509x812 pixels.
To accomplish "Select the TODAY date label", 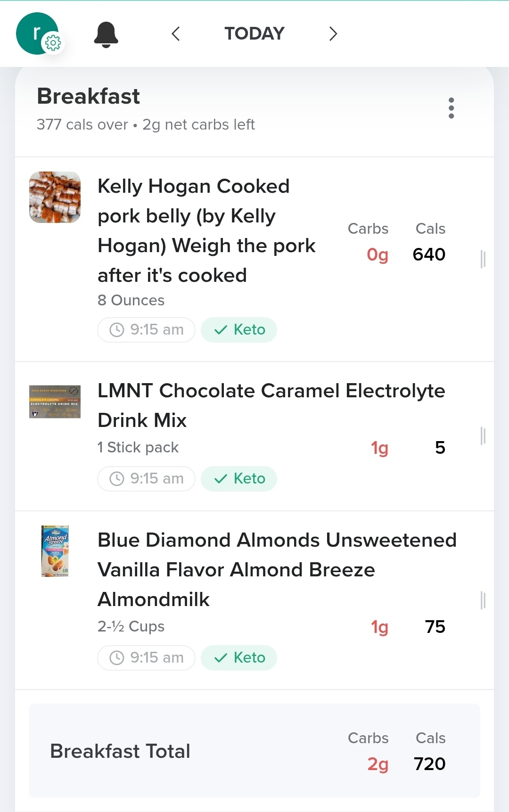I will click(254, 34).
